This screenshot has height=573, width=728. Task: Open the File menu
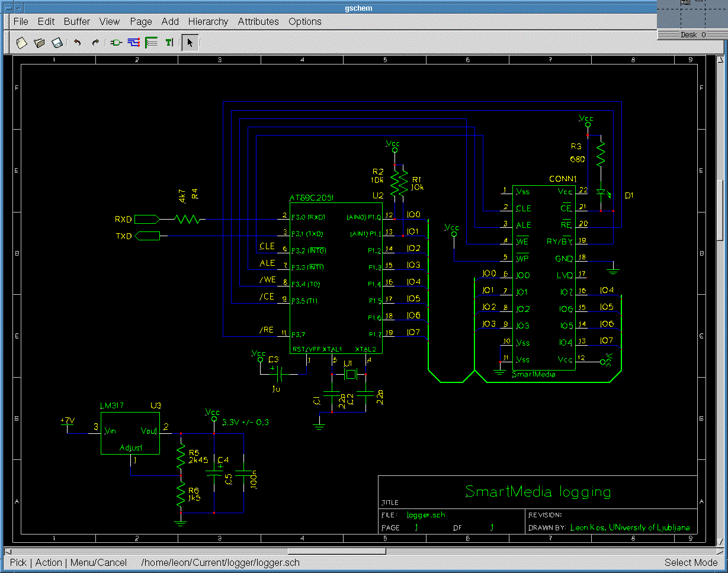tap(21, 21)
